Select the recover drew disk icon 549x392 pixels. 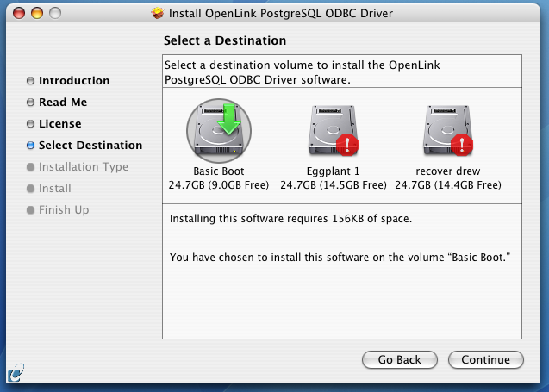pyautogui.click(x=448, y=130)
